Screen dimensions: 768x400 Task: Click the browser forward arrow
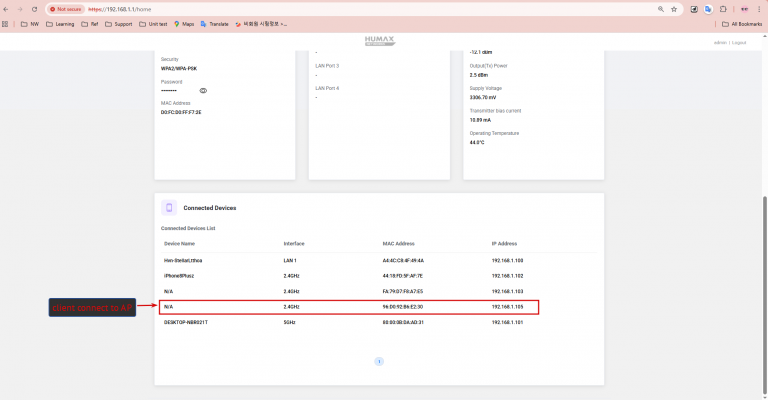click(20, 9)
